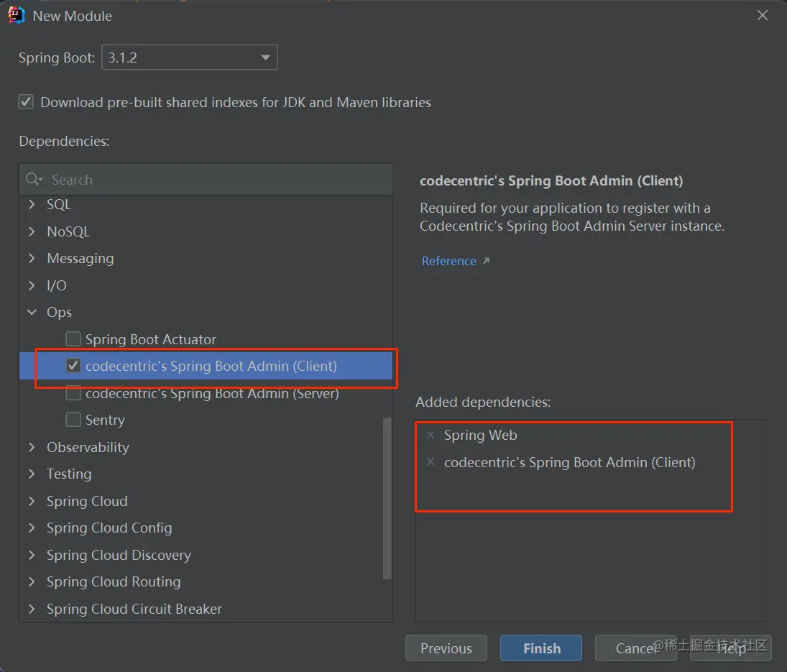Viewport: 787px width, 672px height.
Task: Check codecentric's Spring Boot Admin (Server)
Action: [73, 393]
